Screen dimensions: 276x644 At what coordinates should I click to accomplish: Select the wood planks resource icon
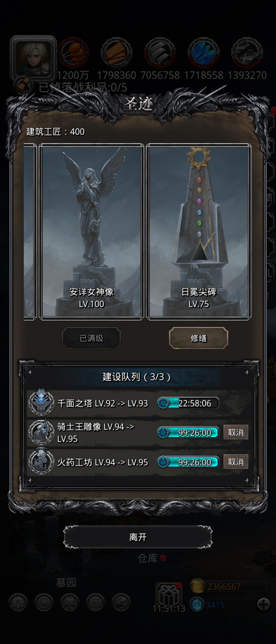pyautogui.click(x=117, y=53)
